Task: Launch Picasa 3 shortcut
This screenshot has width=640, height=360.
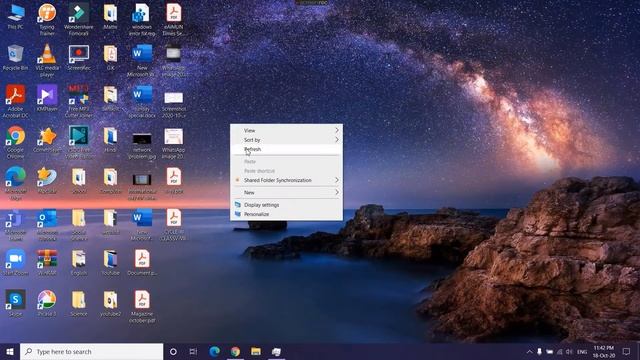Action: click(x=47, y=303)
